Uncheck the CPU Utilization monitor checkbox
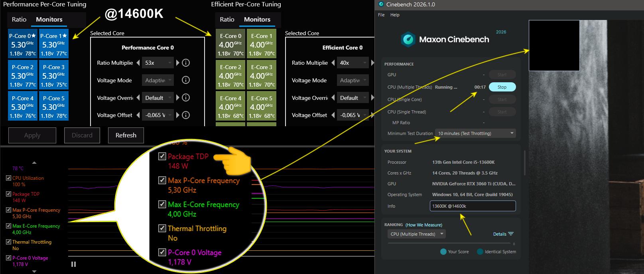 8,178
